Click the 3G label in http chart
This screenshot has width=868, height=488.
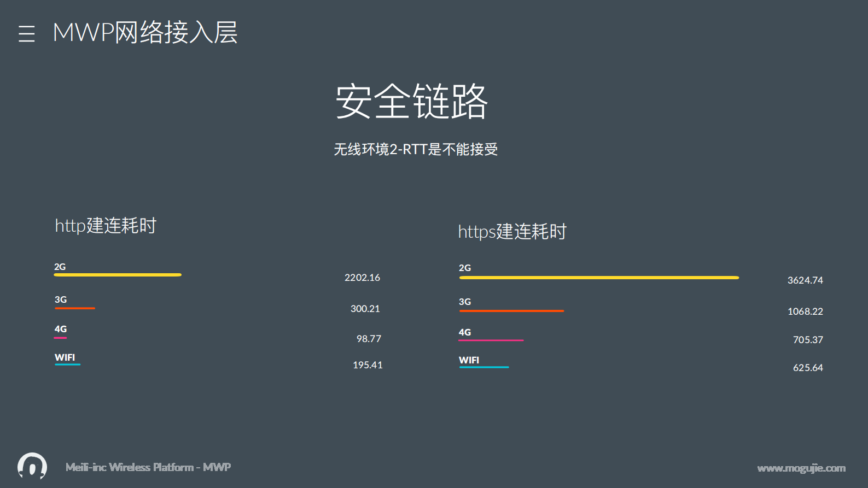point(61,299)
